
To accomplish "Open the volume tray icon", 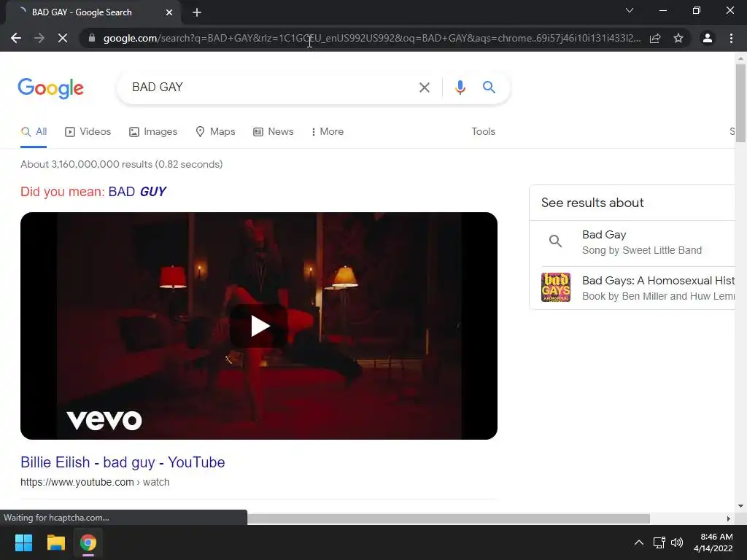I will click(x=676, y=542).
